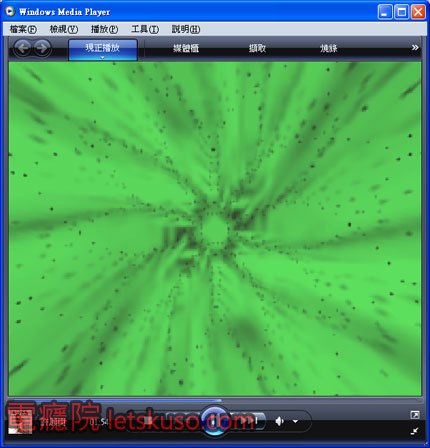
Task: Go forward with the right arrow button
Action: pos(42,48)
